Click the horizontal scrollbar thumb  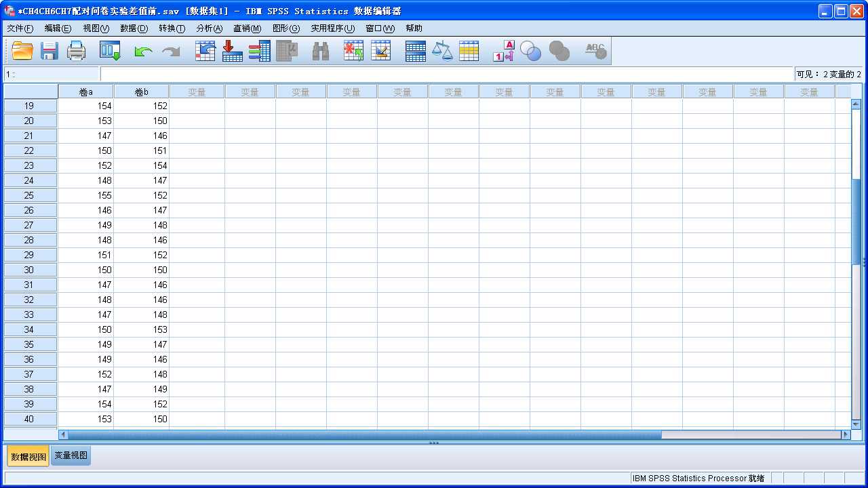364,434
